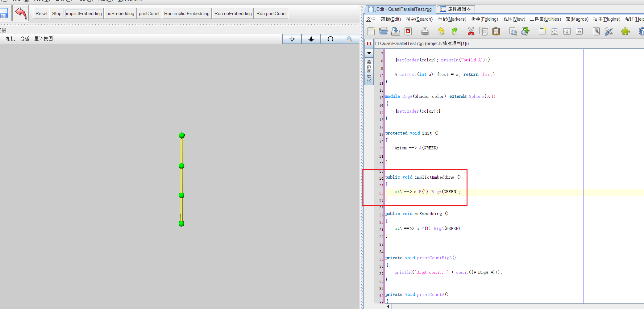Paste clipboard contents in jEdit
This screenshot has width=644, height=309.
496,31
